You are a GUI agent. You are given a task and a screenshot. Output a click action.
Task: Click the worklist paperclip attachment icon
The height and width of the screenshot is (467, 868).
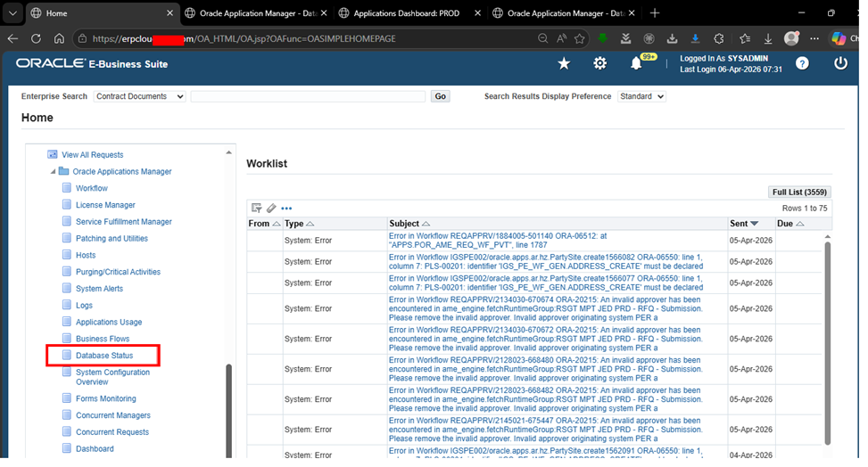271,208
